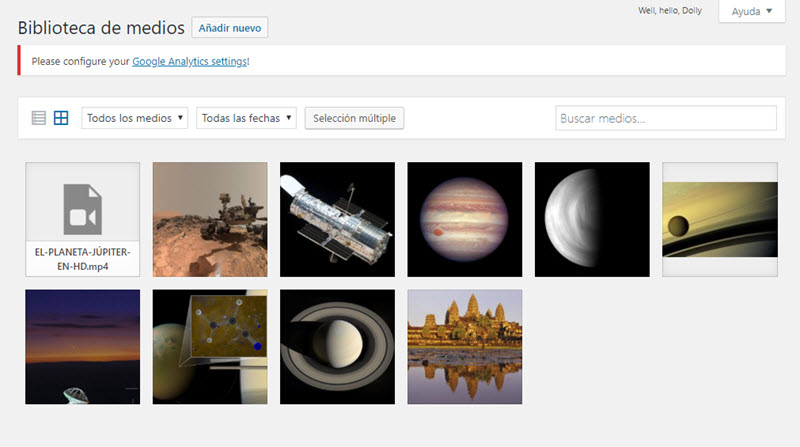Image resolution: width=800 pixels, height=447 pixels.
Task: Select the Hubble telescope thumbnail
Action: tap(337, 219)
